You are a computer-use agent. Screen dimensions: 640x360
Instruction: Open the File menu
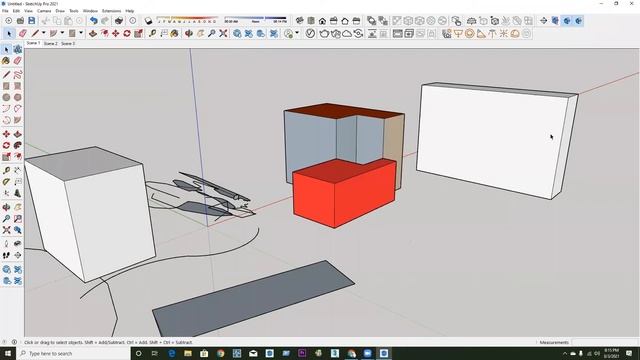[x=5, y=11]
